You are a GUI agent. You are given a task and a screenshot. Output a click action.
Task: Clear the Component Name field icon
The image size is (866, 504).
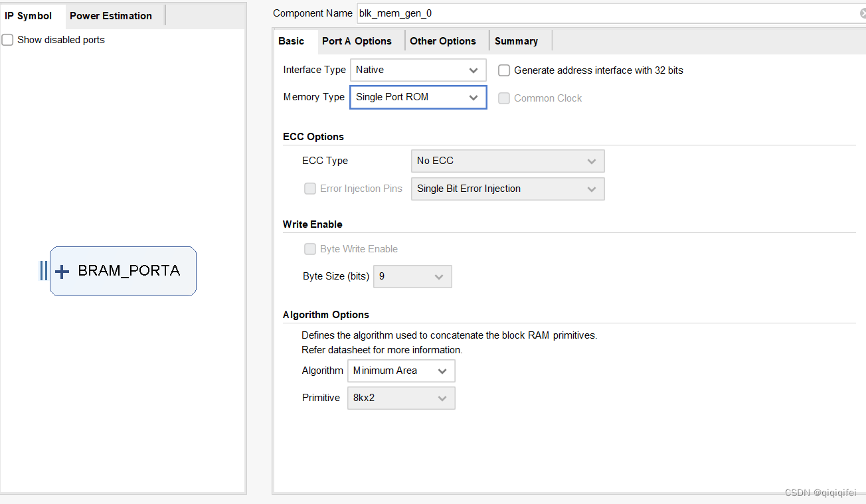click(x=863, y=13)
